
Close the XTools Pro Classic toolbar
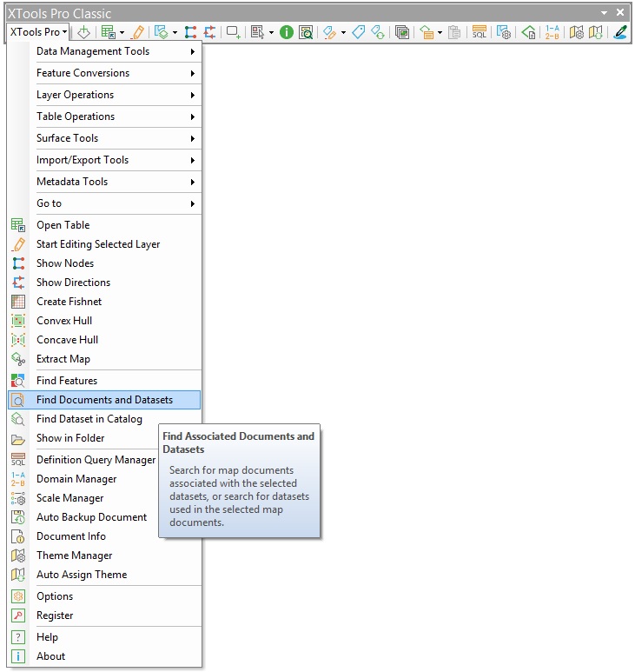coord(620,12)
